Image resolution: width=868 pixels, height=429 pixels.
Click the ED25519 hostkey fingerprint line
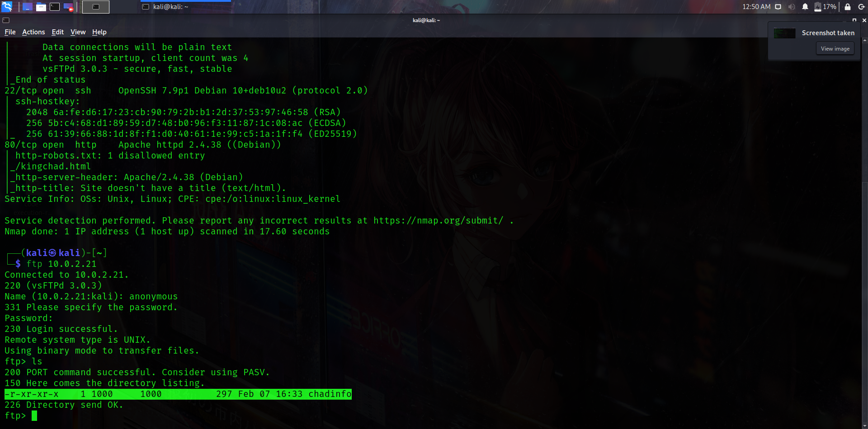[x=192, y=134]
